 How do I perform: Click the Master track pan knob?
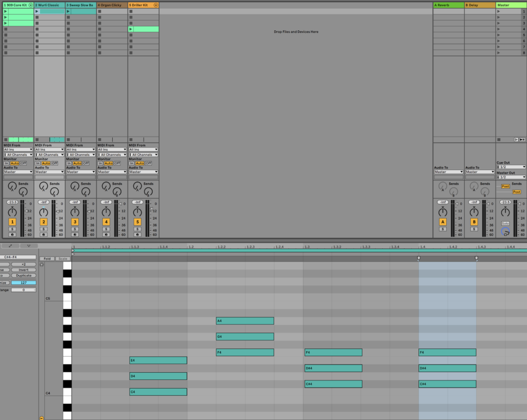point(505,212)
